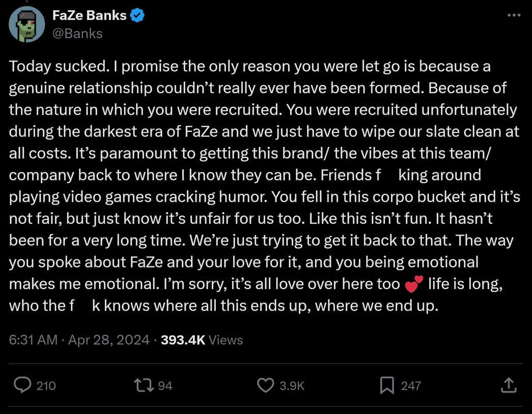The width and height of the screenshot is (532, 414).
Task: Open the FaZe Banks profile avatar
Action: pos(26,24)
